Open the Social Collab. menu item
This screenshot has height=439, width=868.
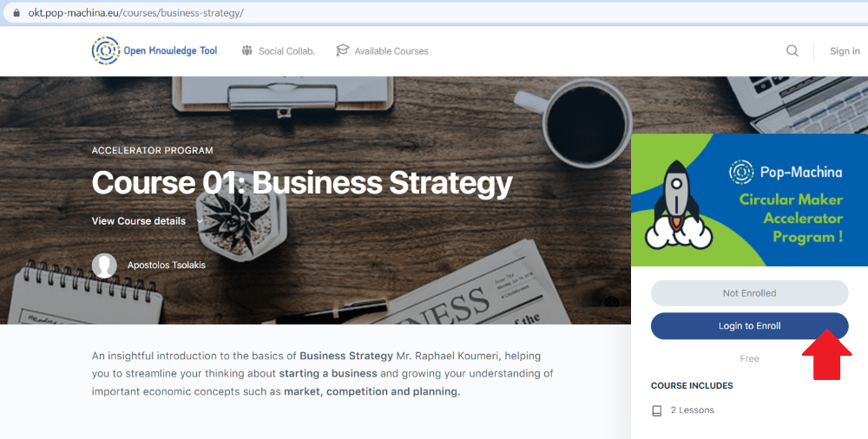point(278,51)
